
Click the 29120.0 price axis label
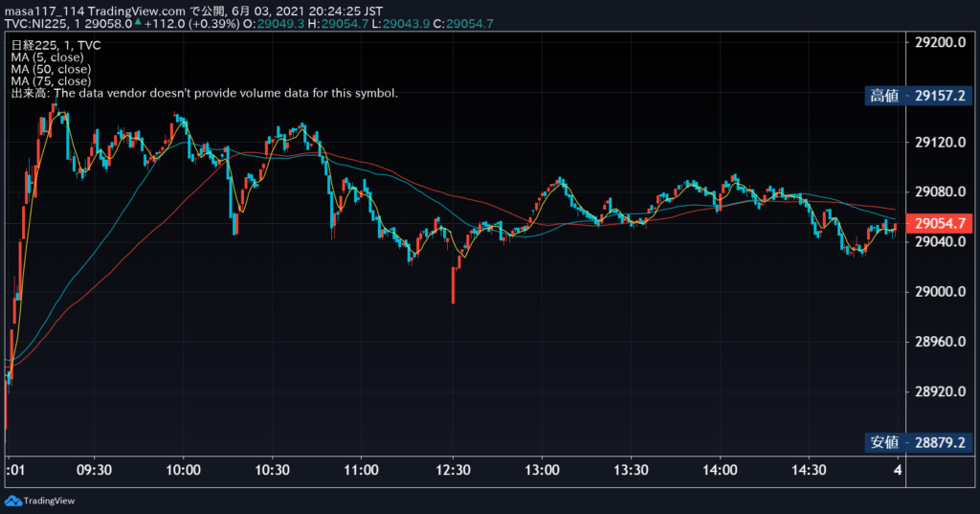[940, 142]
